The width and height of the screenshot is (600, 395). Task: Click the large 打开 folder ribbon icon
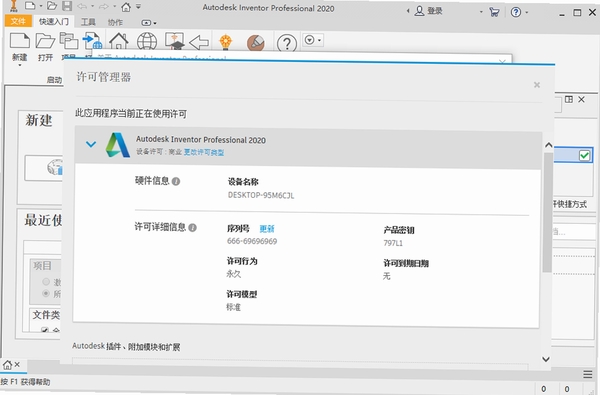pyautogui.click(x=45, y=41)
